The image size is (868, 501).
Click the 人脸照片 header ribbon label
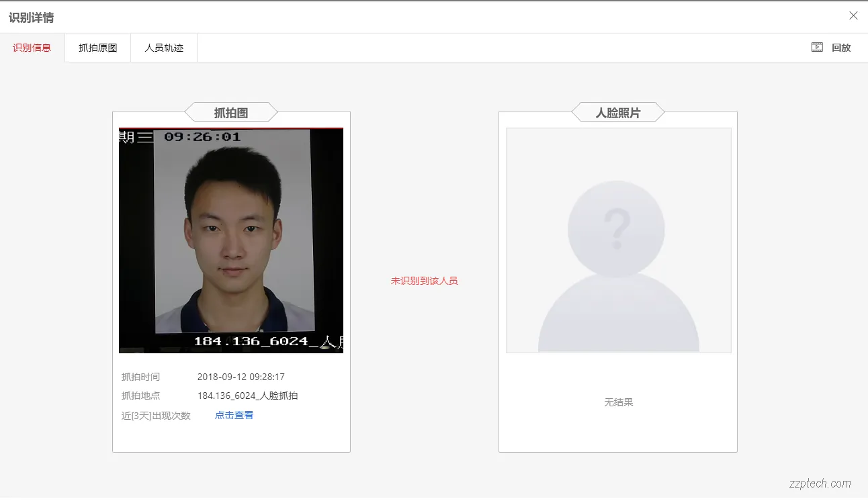pos(617,111)
